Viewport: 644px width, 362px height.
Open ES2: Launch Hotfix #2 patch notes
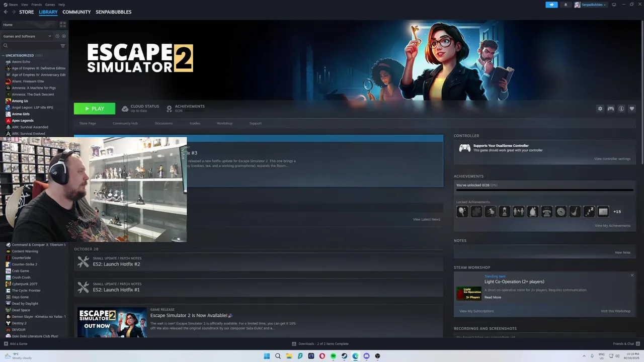pos(258,261)
